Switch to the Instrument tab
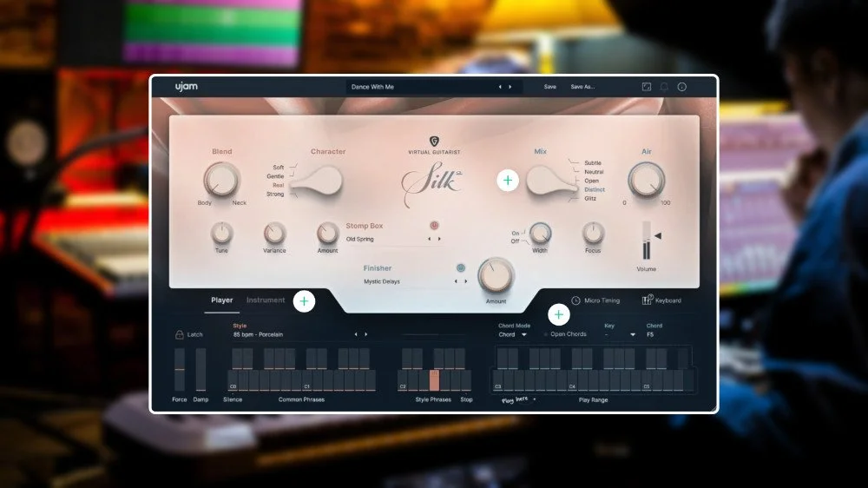This screenshot has height=488, width=868. (x=266, y=300)
